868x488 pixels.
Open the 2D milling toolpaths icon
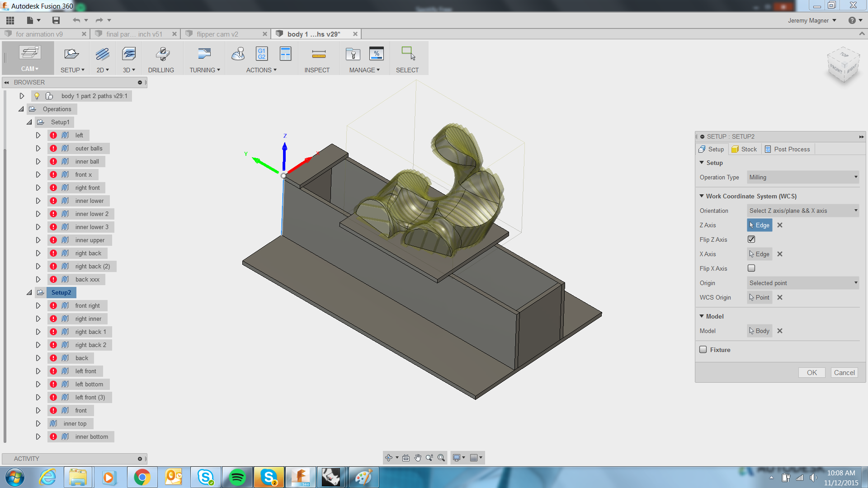point(103,54)
